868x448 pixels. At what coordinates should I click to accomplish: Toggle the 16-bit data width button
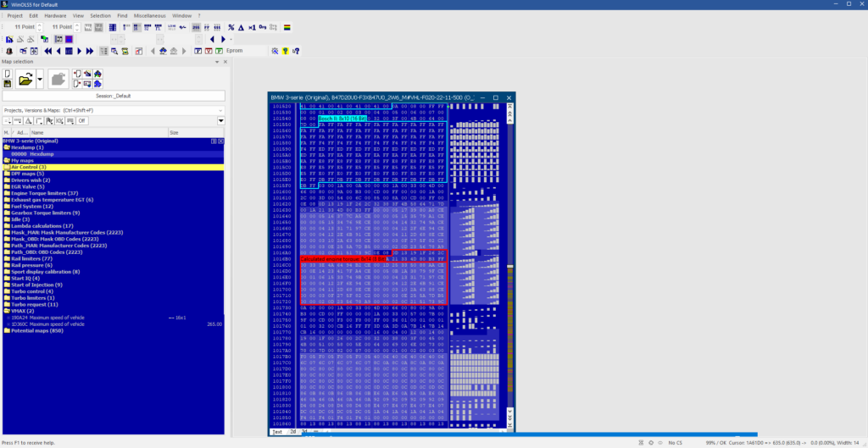coord(136,27)
